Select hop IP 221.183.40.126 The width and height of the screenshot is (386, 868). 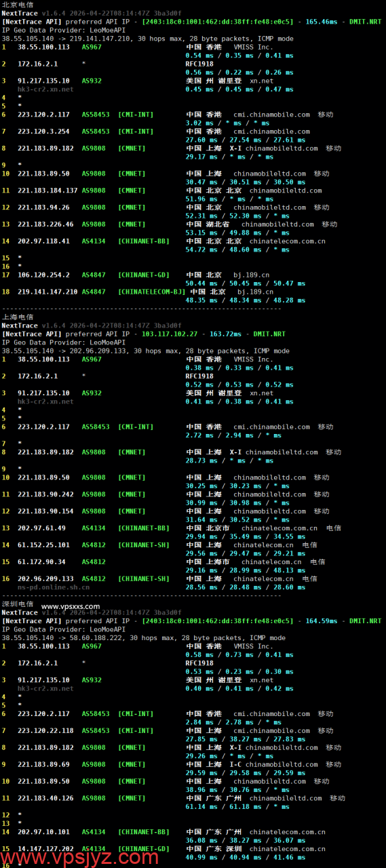[x=45, y=798]
